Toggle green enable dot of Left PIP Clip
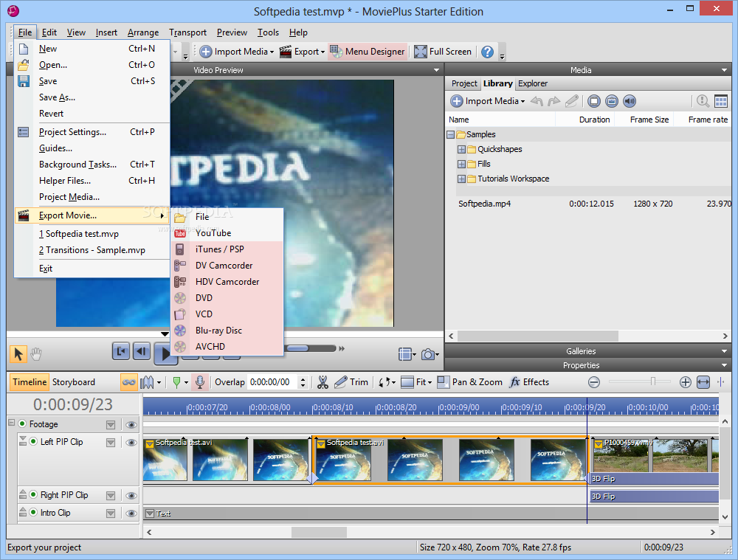Screen dimensions: 738x560 [x=33, y=441]
